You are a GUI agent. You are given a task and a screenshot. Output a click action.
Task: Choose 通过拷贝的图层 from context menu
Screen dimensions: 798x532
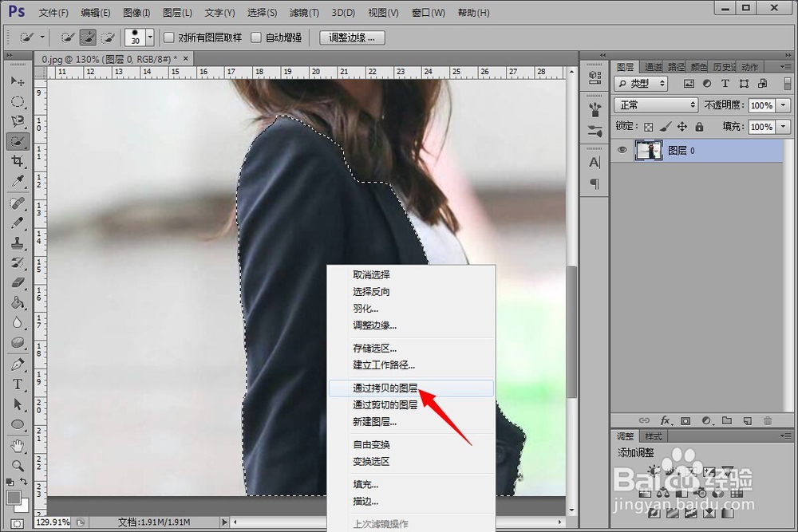tap(411, 388)
